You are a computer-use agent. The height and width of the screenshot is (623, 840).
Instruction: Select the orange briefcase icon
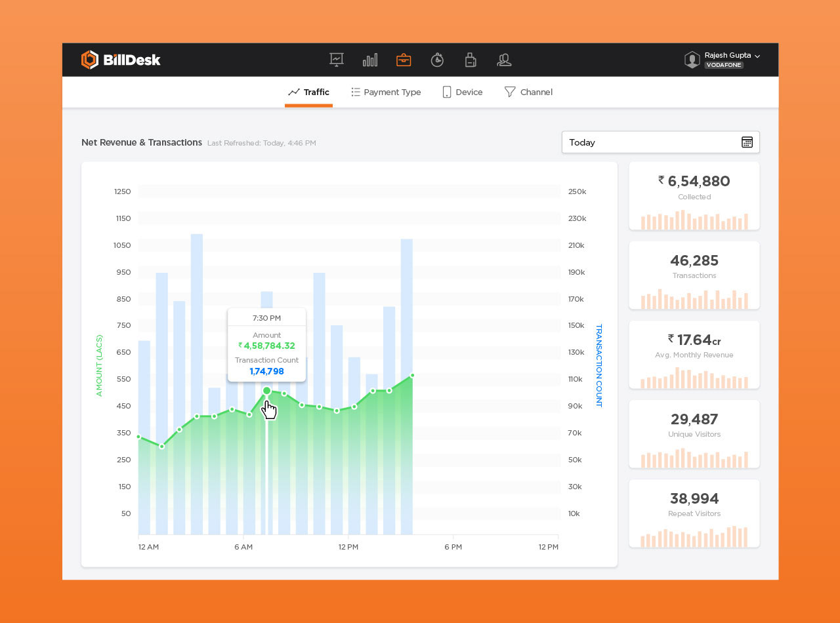click(404, 60)
